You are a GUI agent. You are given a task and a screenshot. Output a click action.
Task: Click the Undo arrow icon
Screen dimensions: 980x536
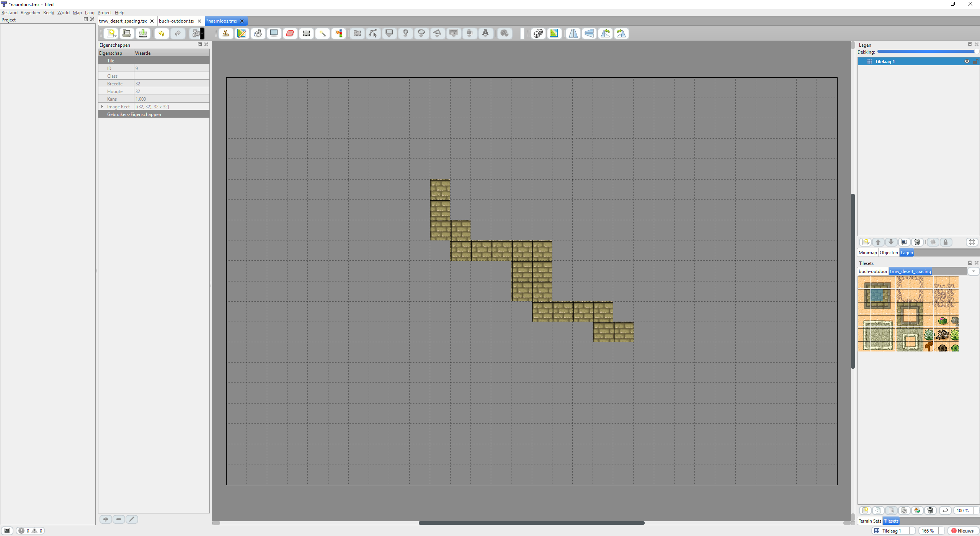coord(161,33)
